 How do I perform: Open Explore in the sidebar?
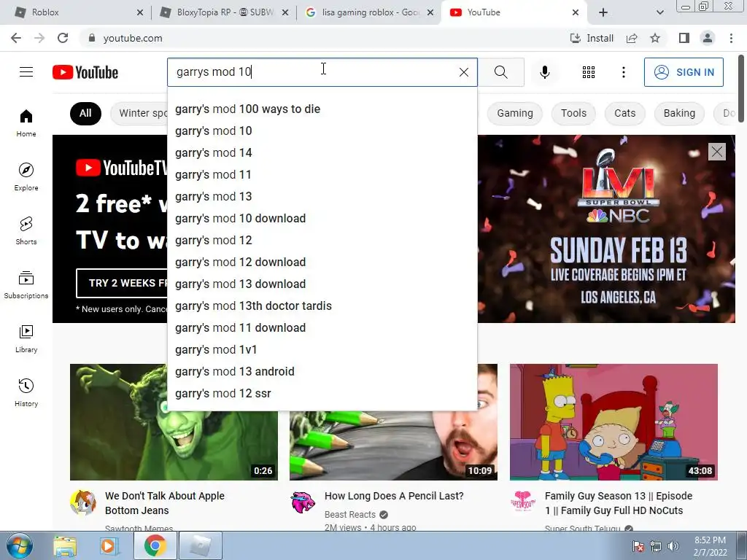(26, 176)
